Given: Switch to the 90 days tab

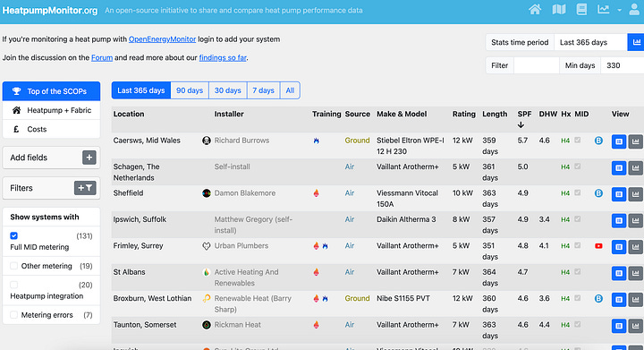Looking at the screenshot, I should coord(190,90).
